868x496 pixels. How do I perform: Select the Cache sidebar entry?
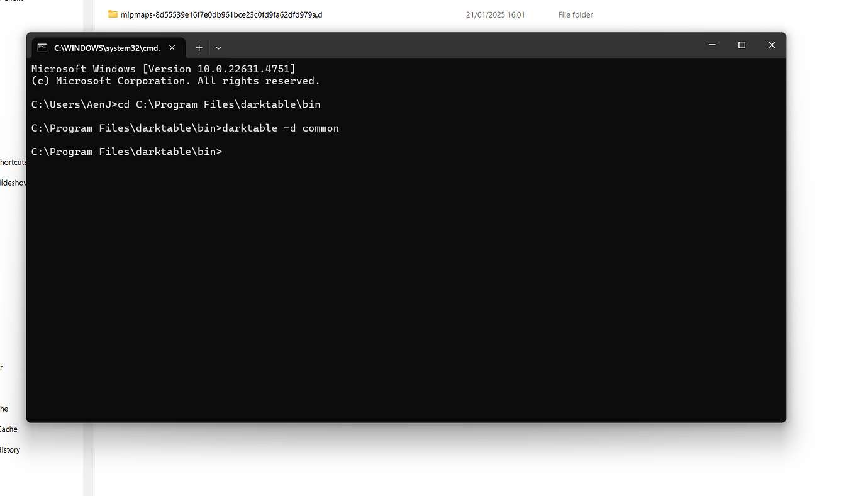click(x=9, y=429)
